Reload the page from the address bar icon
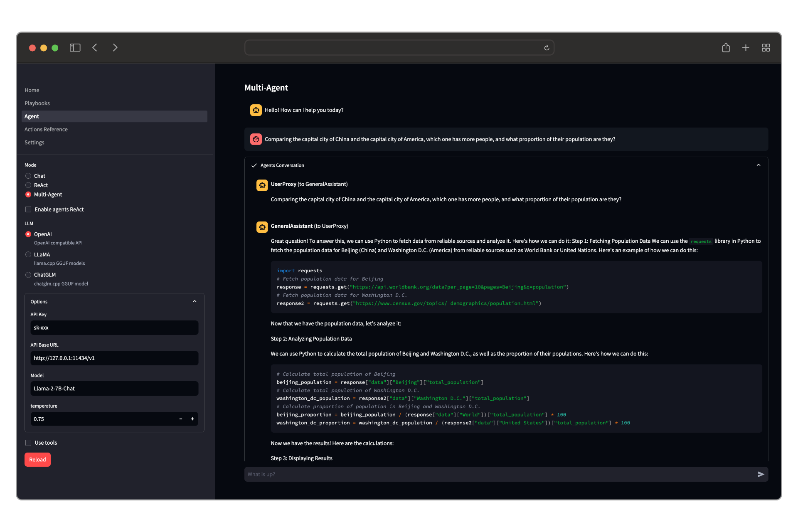The height and width of the screenshot is (532, 798). click(547, 48)
